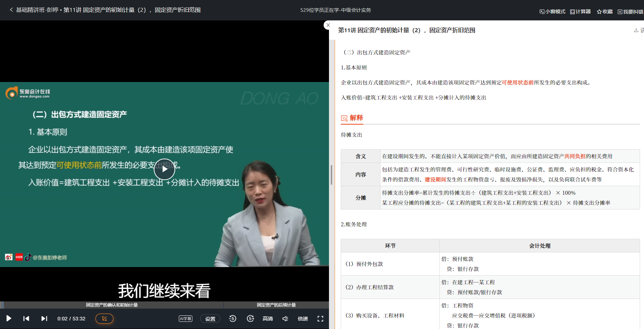
Task: Click the video clip/crop tool in player bar
Action: coord(104,318)
